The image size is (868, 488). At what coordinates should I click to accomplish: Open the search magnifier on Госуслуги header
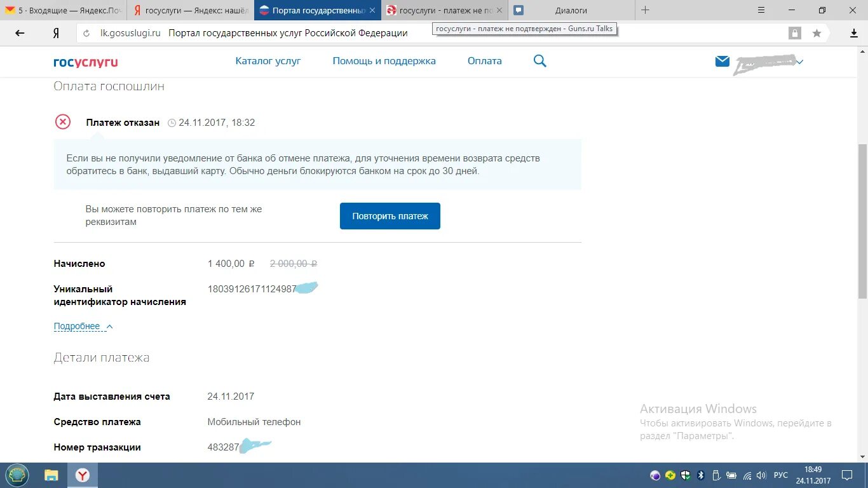point(540,61)
